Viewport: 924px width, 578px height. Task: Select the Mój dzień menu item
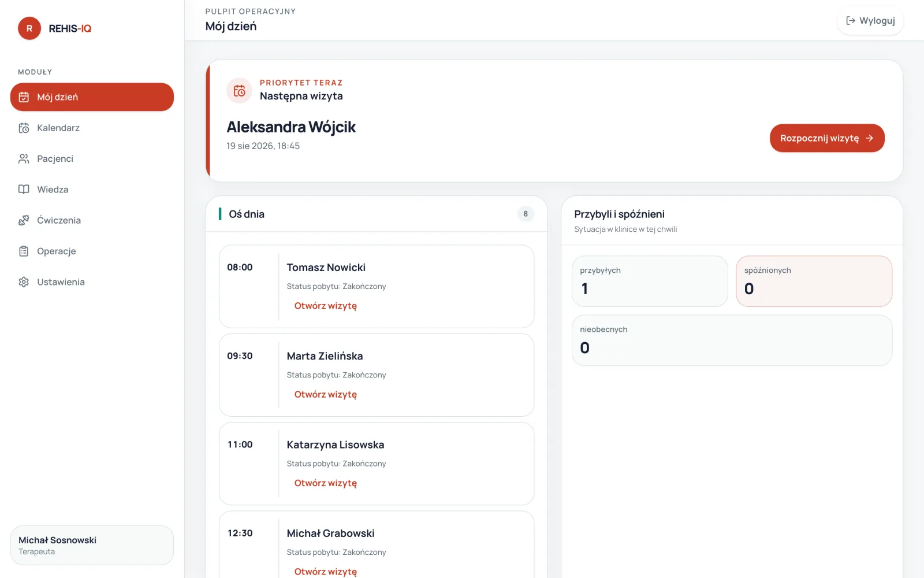tap(92, 97)
